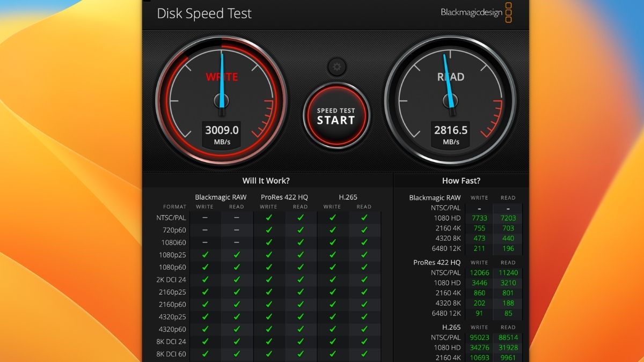Click ProRes 4320 8K read value 188
644x362 pixels.
point(508,303)
